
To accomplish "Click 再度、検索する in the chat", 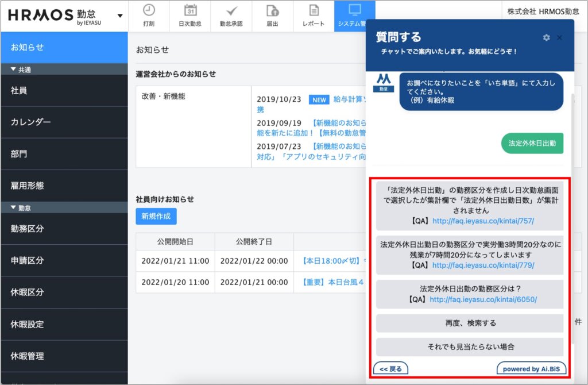I will (x=469, y=323).
